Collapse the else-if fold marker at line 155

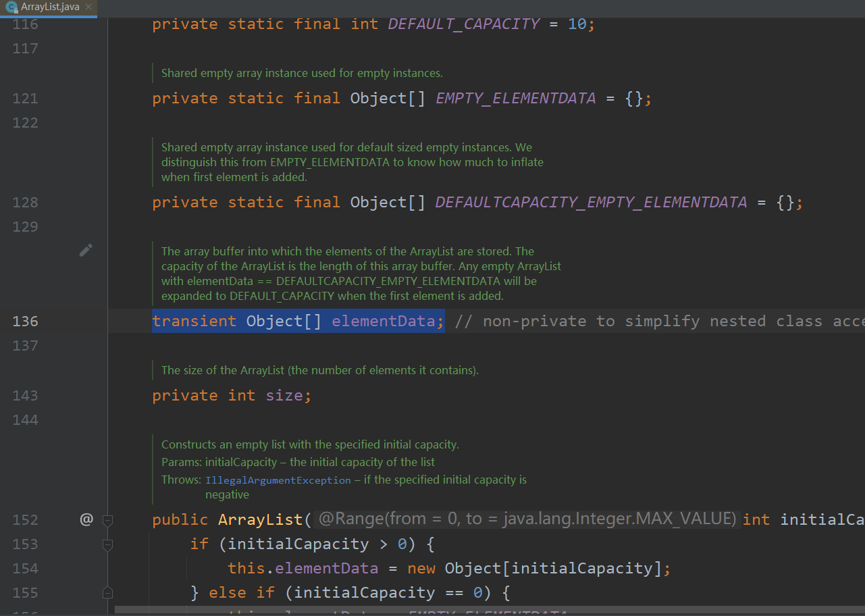[x=107, y=593]
